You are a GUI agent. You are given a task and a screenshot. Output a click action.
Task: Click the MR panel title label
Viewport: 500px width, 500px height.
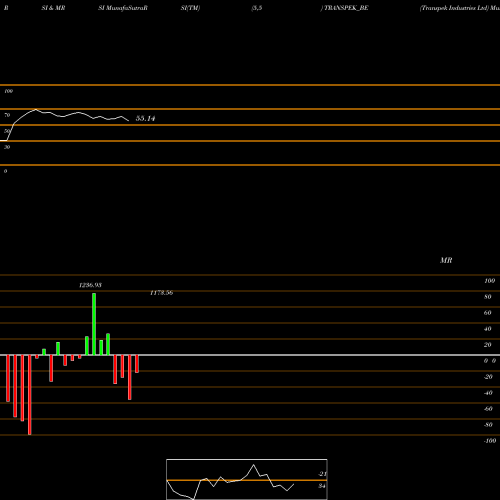coord(446,260)
